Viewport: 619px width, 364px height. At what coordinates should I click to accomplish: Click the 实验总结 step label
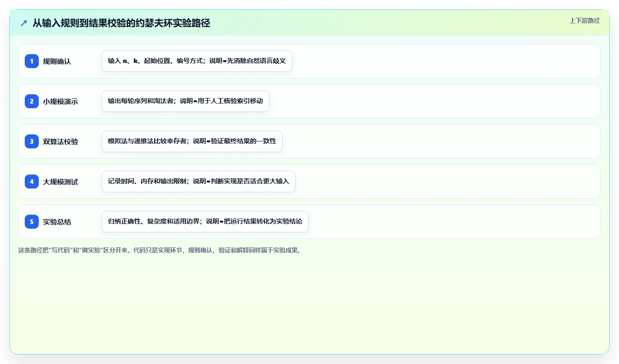[x=57, y=222]
